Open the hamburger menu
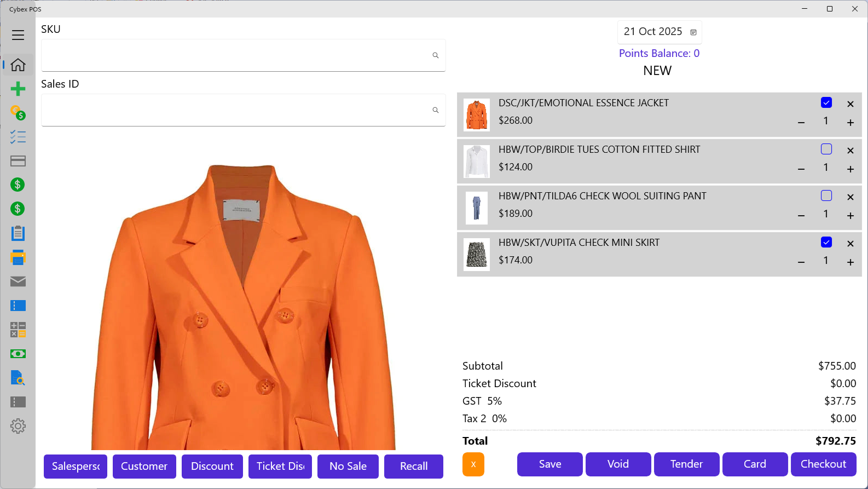Viewport: 868px width, 489px height. coord(18,35)
